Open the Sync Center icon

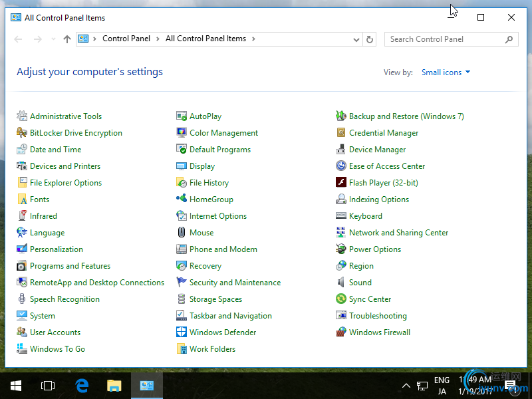pos(341,299)
